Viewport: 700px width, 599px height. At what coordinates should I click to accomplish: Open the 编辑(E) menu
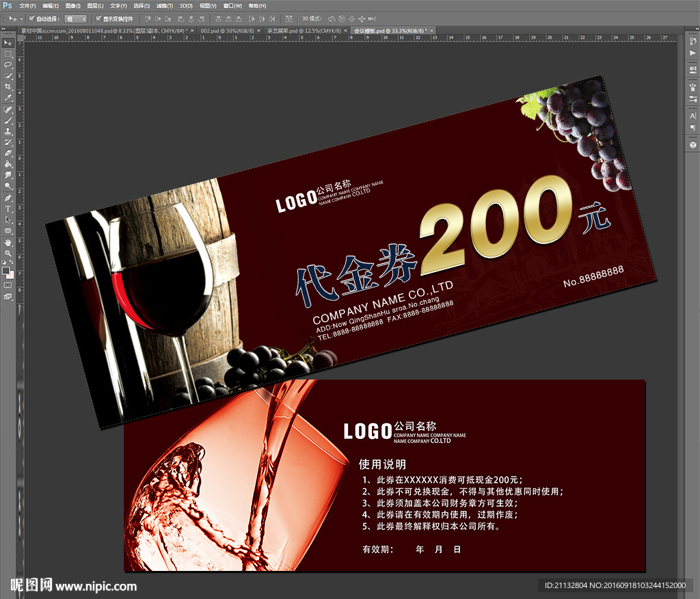[51, 5]
